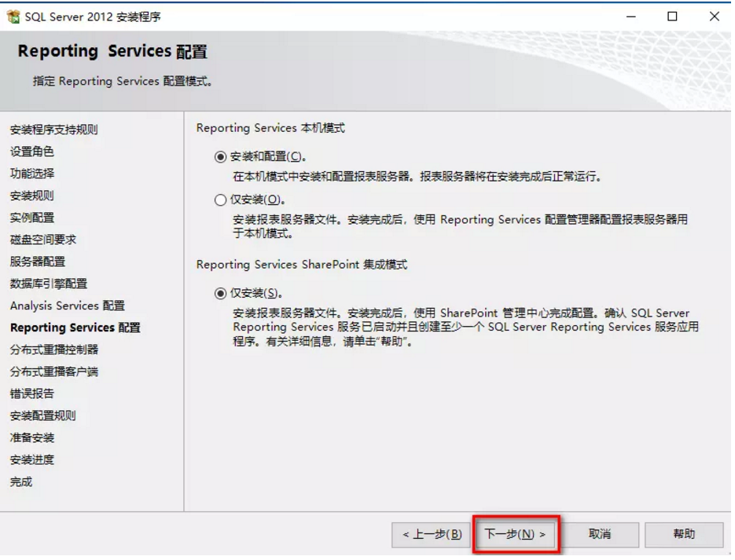
Task: Click the SQL Server setup title bar icon
Action: click(x=13, y=16)
